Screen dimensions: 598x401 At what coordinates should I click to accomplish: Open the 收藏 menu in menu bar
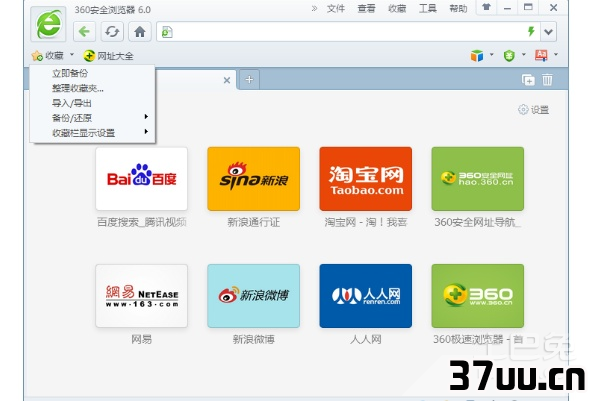397,8
